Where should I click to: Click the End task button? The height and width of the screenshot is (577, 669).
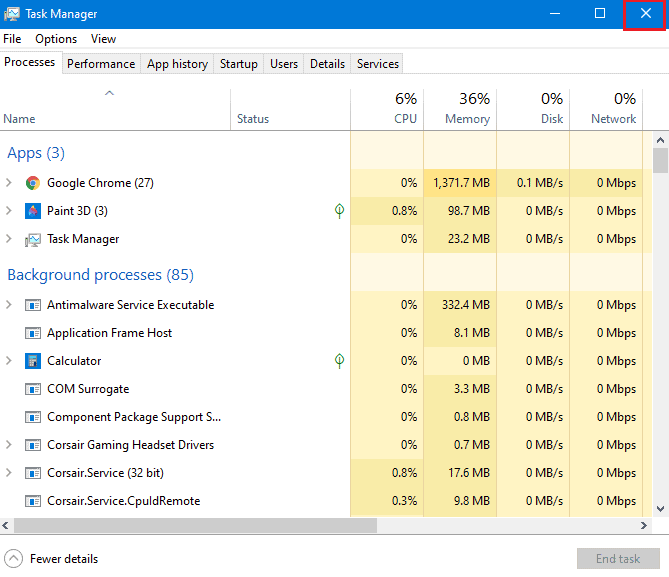point(618,559)
